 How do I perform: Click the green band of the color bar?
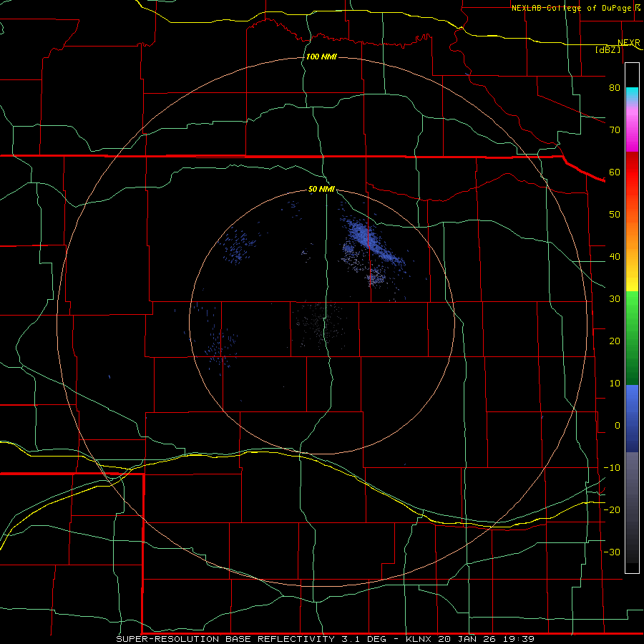coord(632,338)
